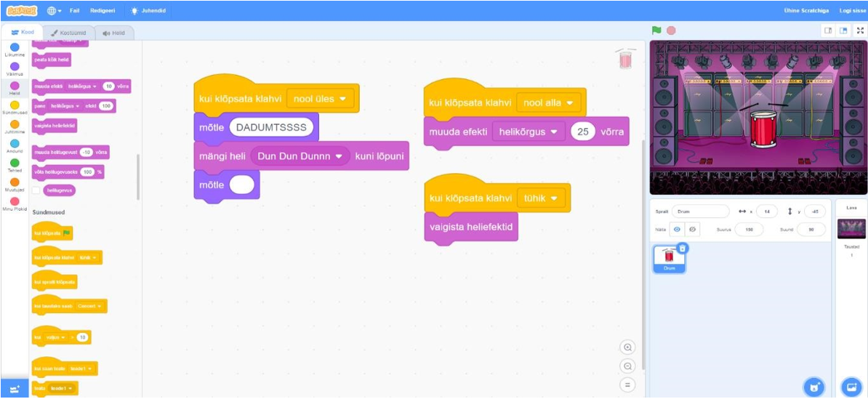The height and width of the screenshot is (399, 868).
Task: Click the 'kui klõpsata' green flag block
Action: click(x=52, y=233)
